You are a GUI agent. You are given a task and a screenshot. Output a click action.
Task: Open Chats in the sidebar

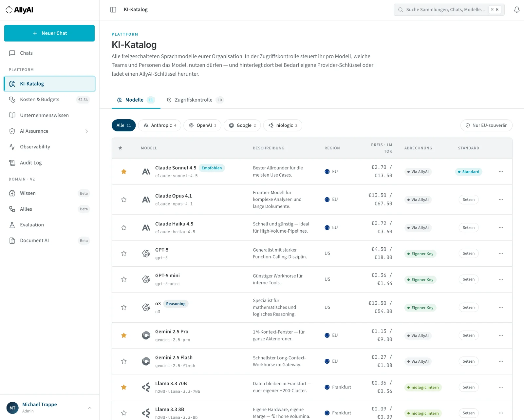click(49, 53)
